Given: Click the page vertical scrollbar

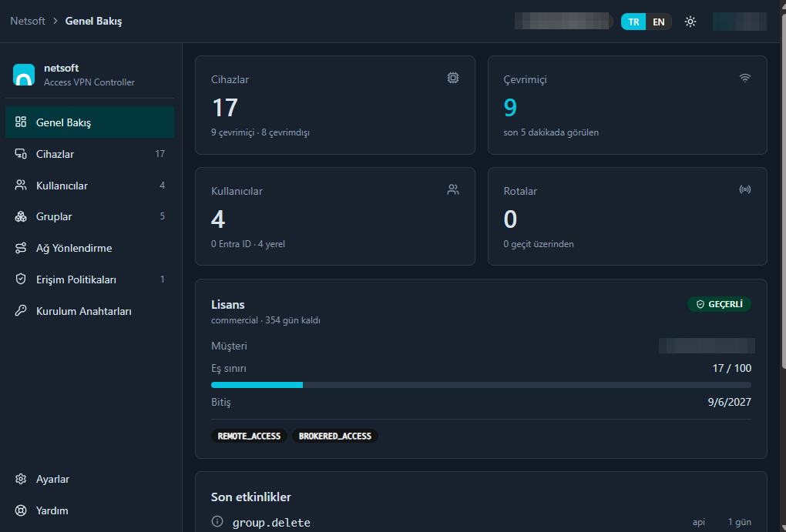Looking at the screenshot, I should (783, 190).
